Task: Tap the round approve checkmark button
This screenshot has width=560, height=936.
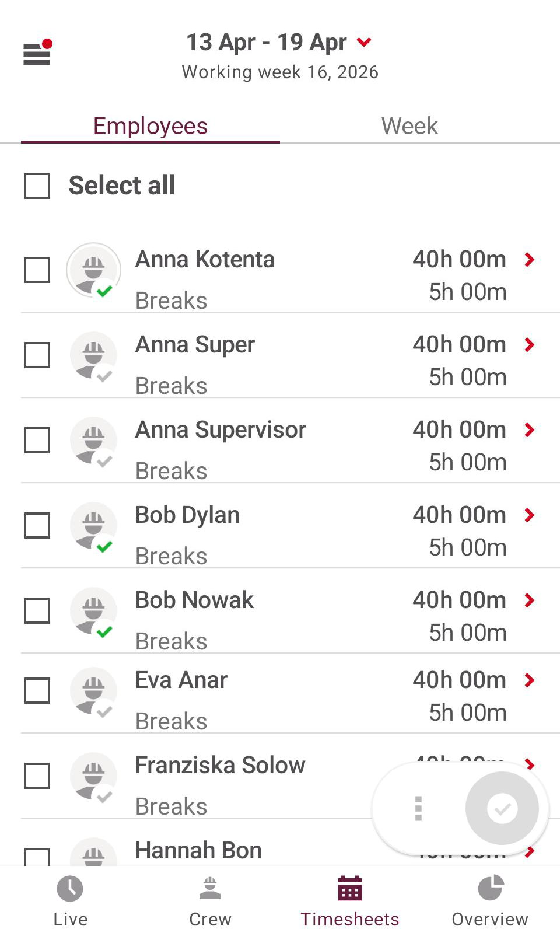Action: click(x=502, y=808)
